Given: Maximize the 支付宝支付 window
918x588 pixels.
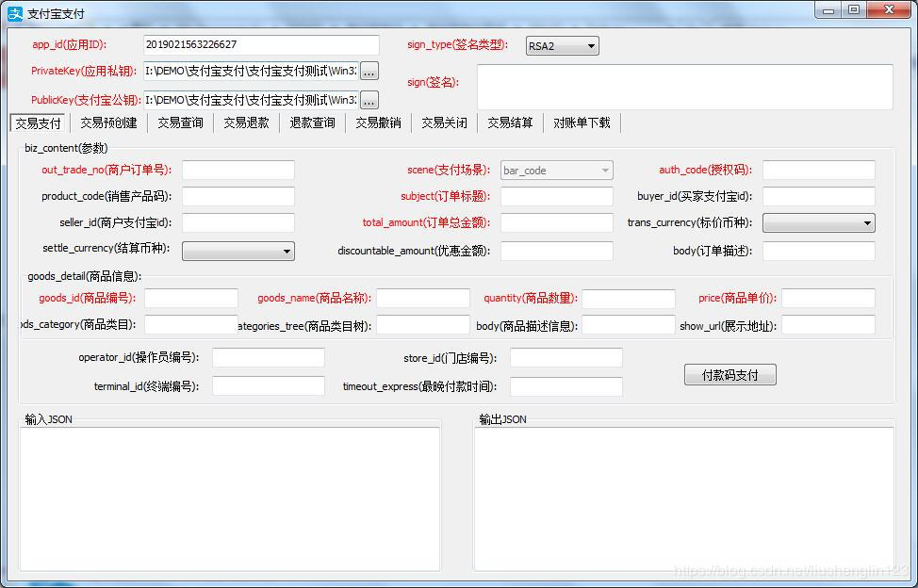Looking at the screenshot, I should 854,10.
